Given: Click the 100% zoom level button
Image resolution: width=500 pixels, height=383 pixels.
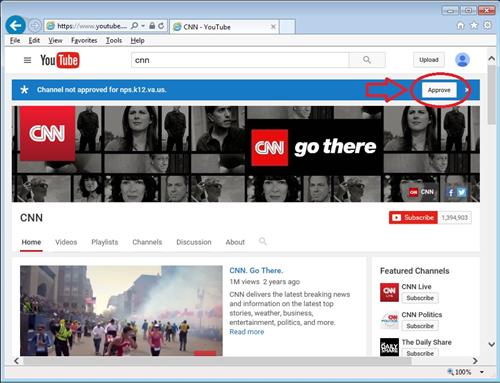Looking at the screenshot, I should (x=459, y=372).
